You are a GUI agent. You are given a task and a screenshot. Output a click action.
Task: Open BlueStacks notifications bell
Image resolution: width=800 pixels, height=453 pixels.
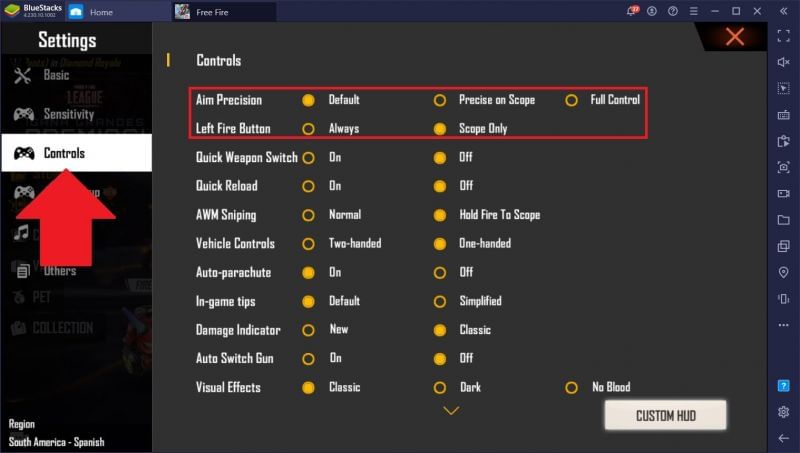tap(631, 11)
